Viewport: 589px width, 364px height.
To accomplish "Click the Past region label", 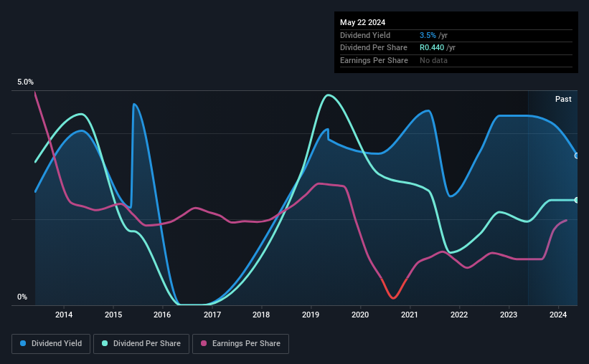I will [x=563, y=99].
